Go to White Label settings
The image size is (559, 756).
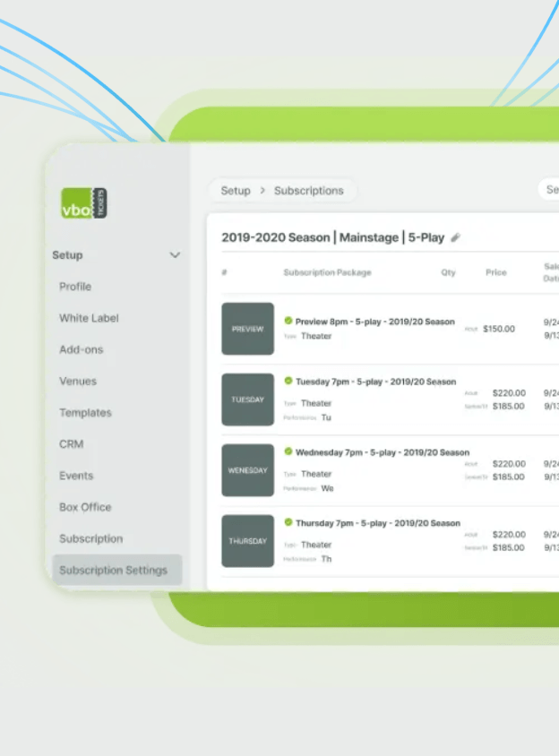(89, 318)
